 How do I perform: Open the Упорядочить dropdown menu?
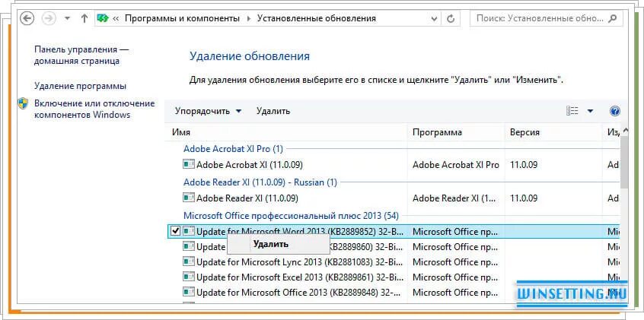point(209,111)
